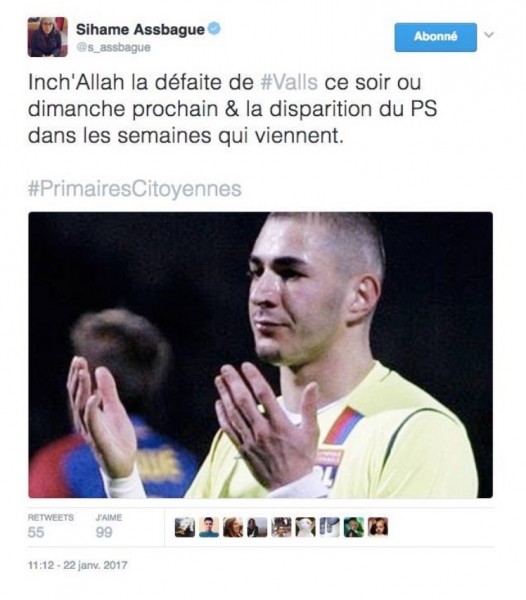The height and width of the screenshot is (600, 526).
Task: Open the fourth liker avatar
Action: pos(257,527)
